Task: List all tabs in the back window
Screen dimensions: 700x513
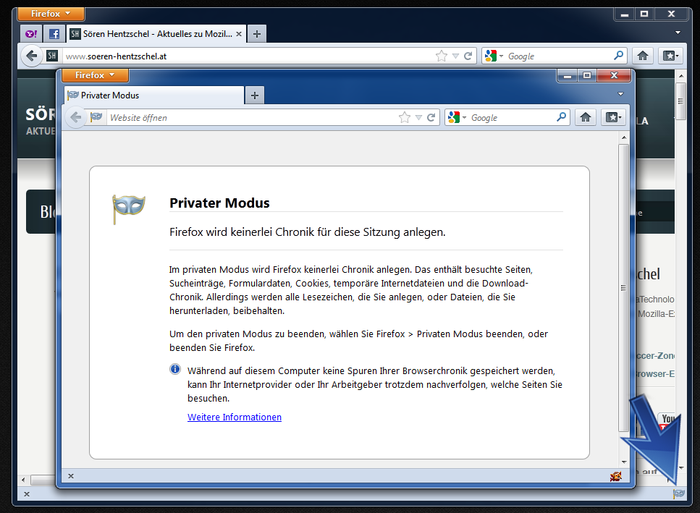Action: pos(678,33)
